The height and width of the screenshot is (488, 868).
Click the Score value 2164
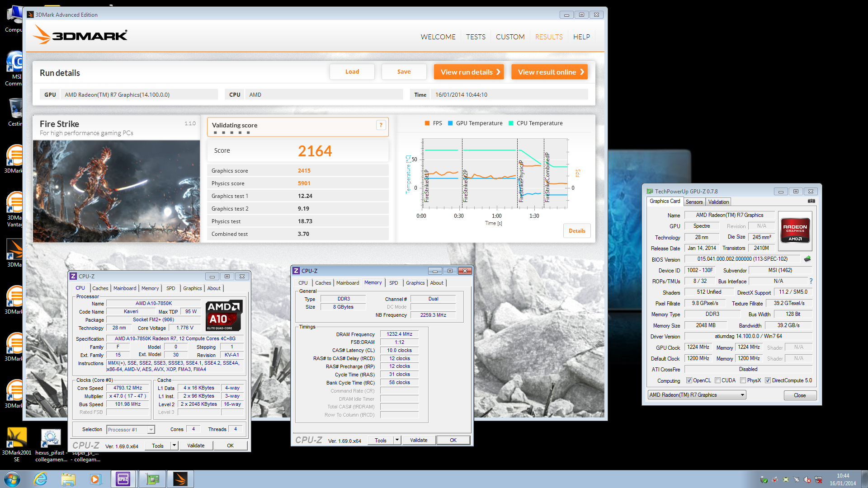[315, 151]
